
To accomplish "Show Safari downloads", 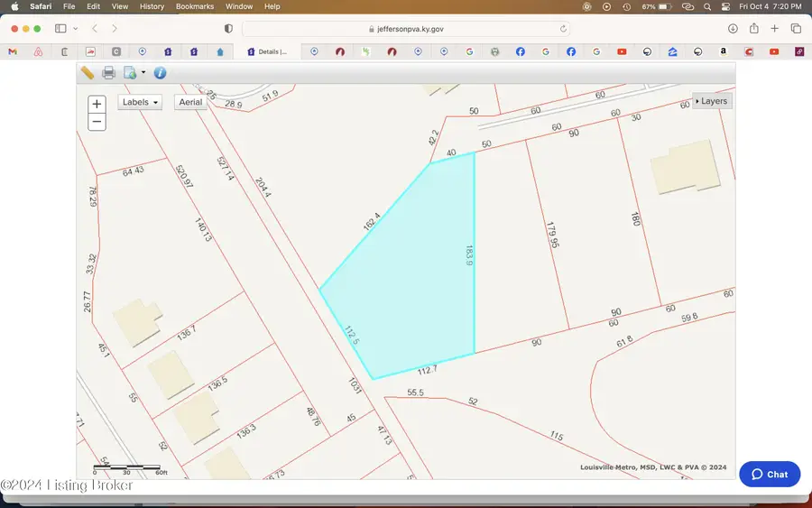I will click(x=733, y=29).
